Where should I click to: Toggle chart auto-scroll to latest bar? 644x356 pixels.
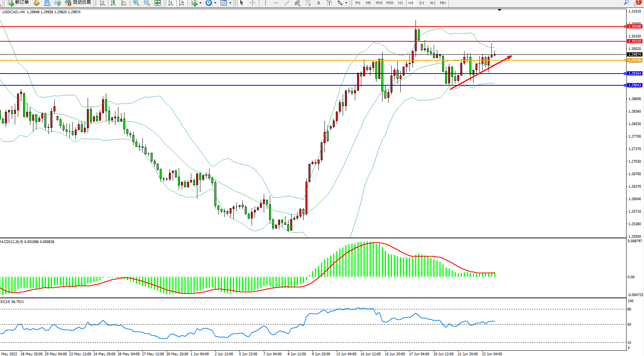tap(171, 3)
